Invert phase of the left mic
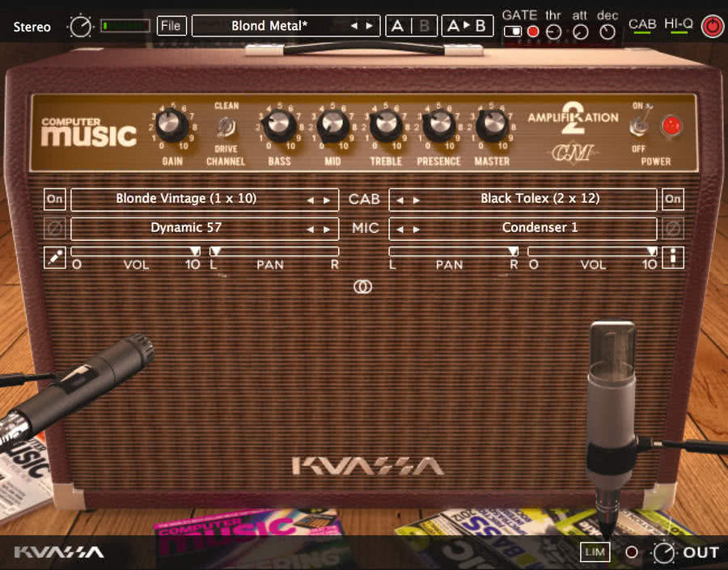 click(54, 228)
